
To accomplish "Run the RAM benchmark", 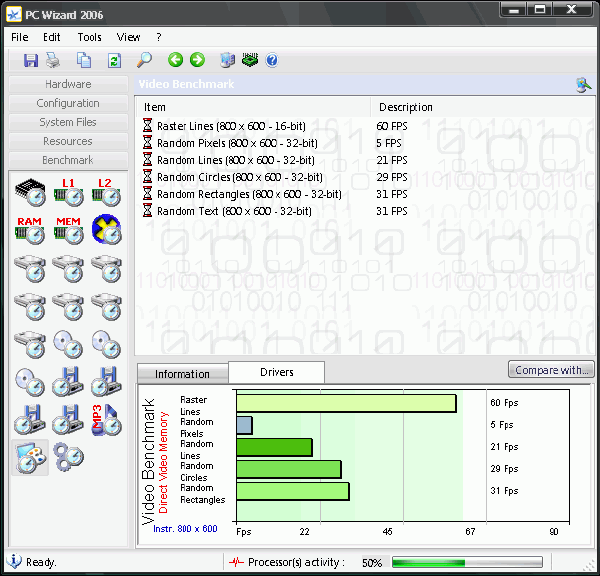I will coord(30,230).
